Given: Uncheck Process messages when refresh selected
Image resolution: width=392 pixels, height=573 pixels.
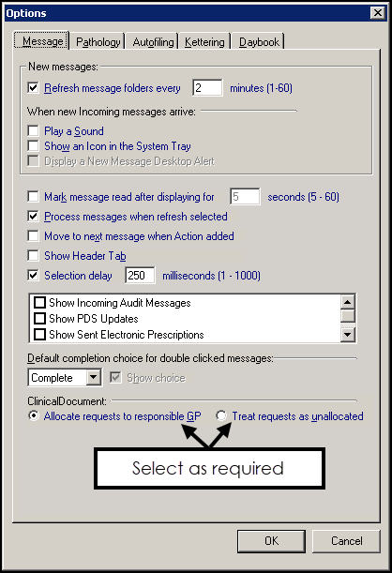Looking at the screenshot, I should 33,217.
